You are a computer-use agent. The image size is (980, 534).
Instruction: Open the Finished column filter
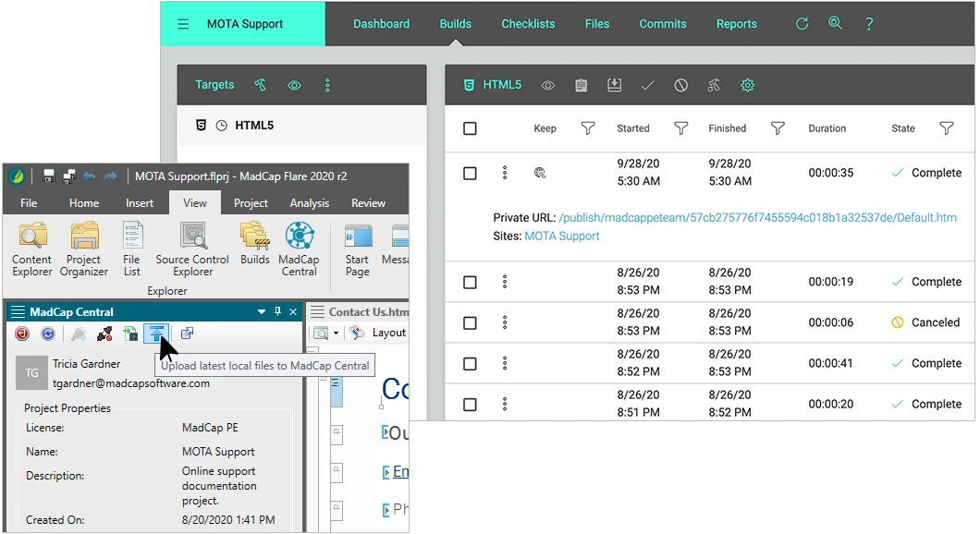778,128
